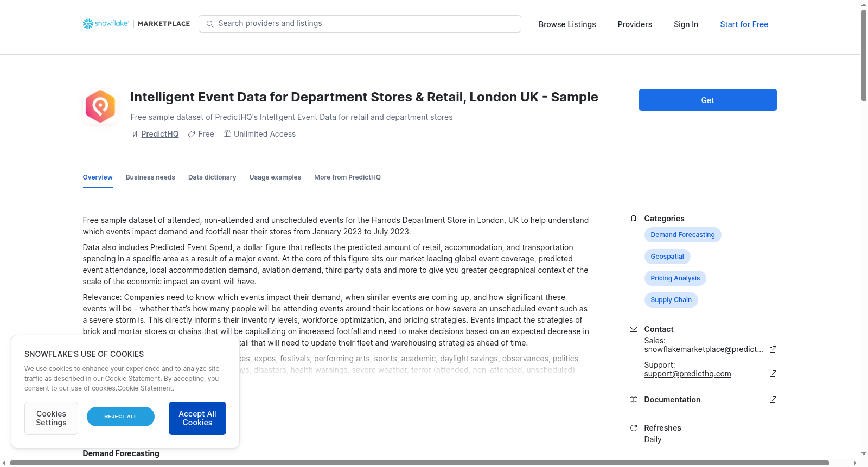Screen dimensions: 868x467
Task: Click Start for Free
Action: [744, 24]
